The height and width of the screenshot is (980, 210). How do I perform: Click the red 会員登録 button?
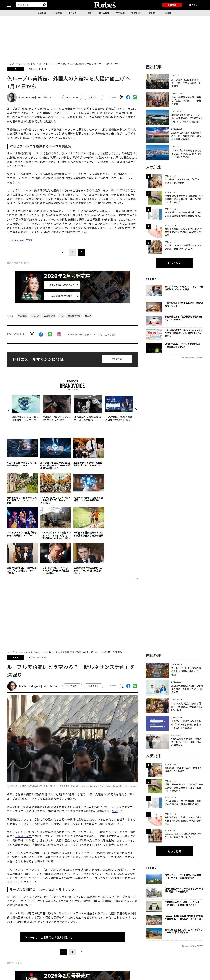pyautogui.click(x=172, y=5)
